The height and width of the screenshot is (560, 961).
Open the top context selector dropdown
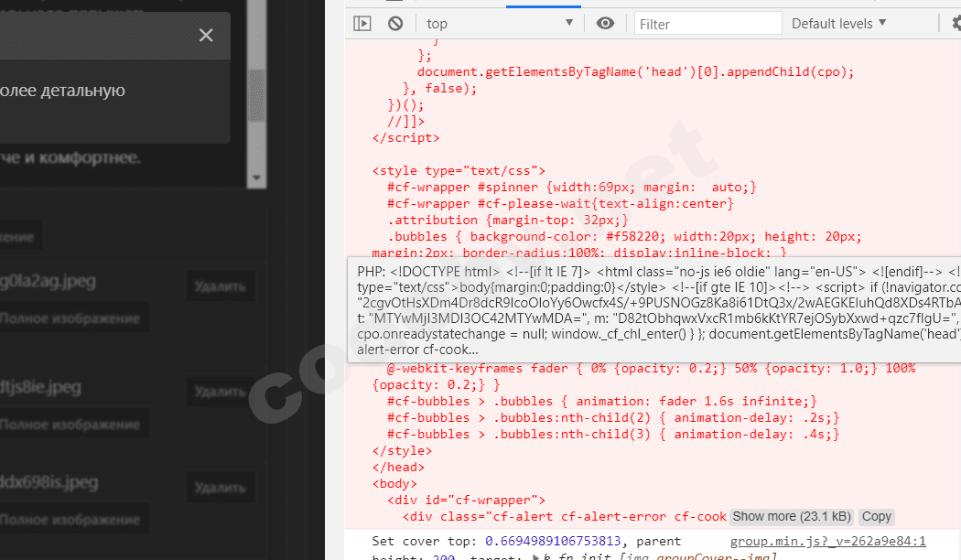[500, 24]
